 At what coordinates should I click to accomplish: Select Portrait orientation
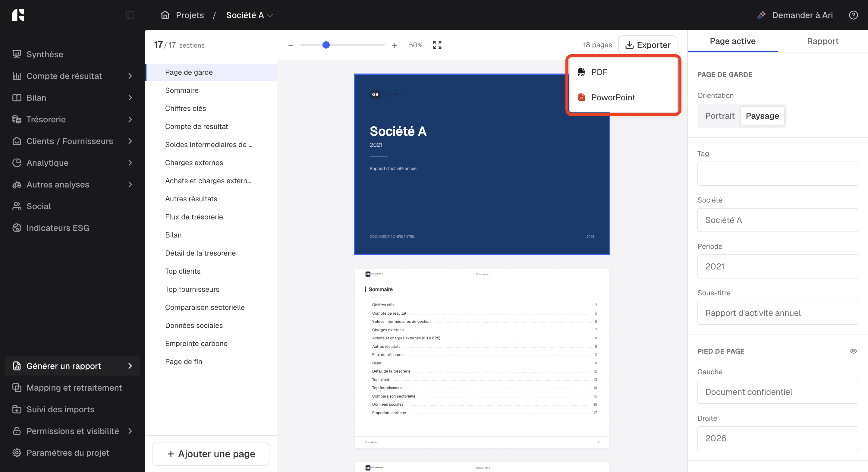(720, 116)
